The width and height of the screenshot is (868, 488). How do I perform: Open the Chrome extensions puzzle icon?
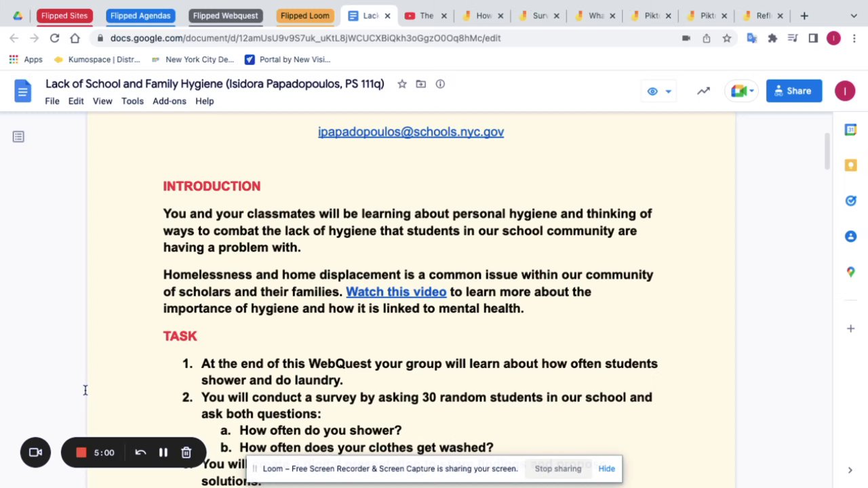772,39
